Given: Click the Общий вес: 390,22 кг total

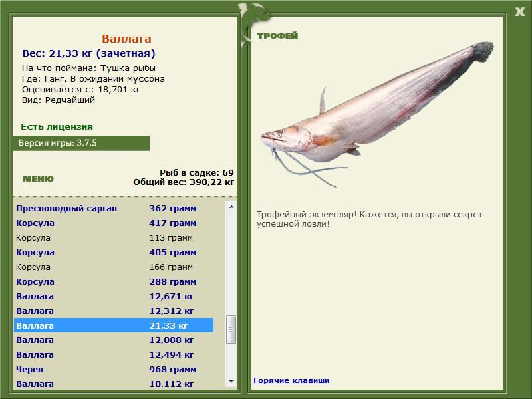Looking at the screenshot, I should [184, 182].
